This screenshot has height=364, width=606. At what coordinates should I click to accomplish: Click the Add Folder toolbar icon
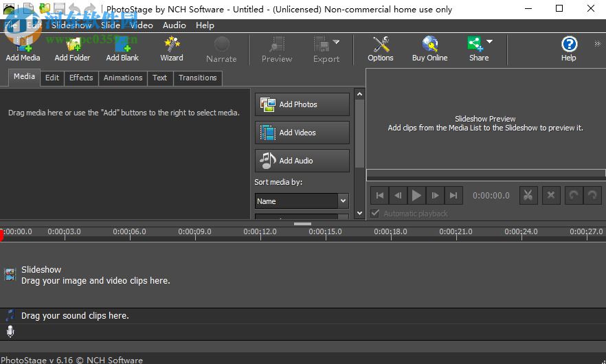[x=72, y=49]
